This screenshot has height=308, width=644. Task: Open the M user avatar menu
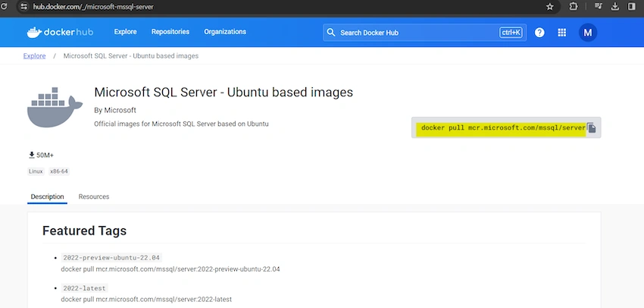(x=588, y=33)
